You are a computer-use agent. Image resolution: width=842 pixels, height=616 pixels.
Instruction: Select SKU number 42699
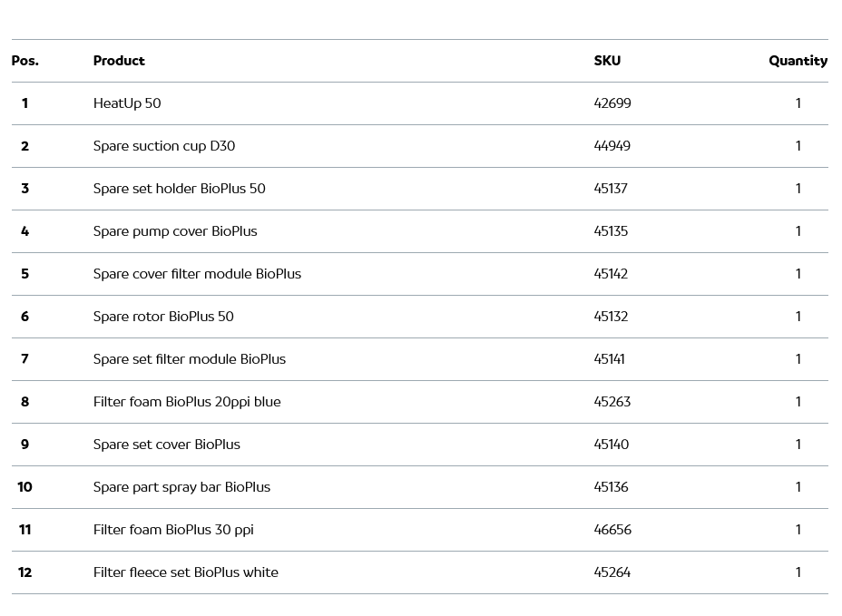point(612,103)
